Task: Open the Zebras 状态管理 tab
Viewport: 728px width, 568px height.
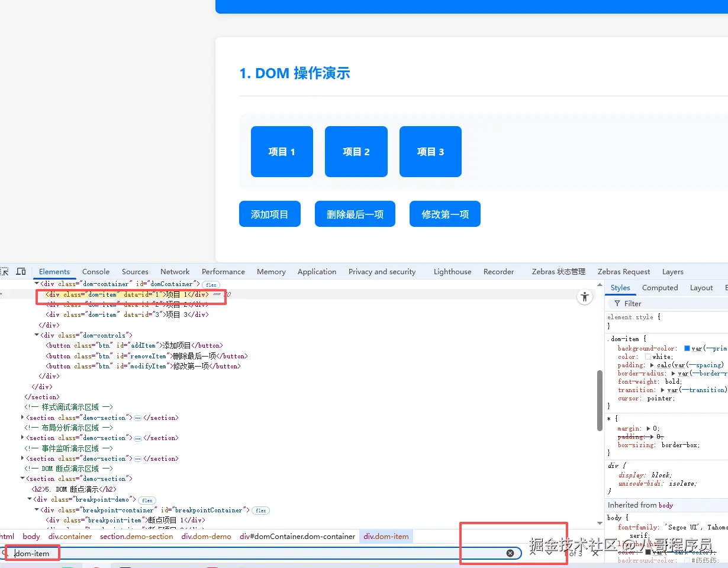Action: click(x=558, y=271)
